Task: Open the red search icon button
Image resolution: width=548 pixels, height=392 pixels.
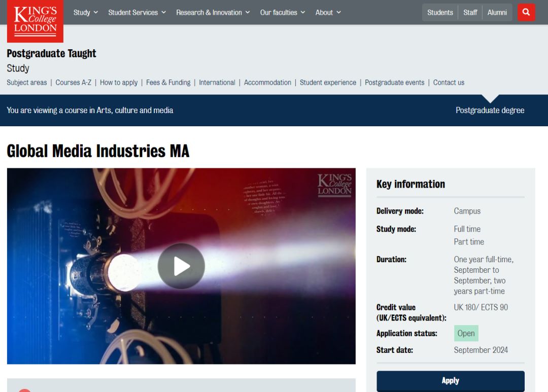Action: pyautogui.click(x=526, y=12)
